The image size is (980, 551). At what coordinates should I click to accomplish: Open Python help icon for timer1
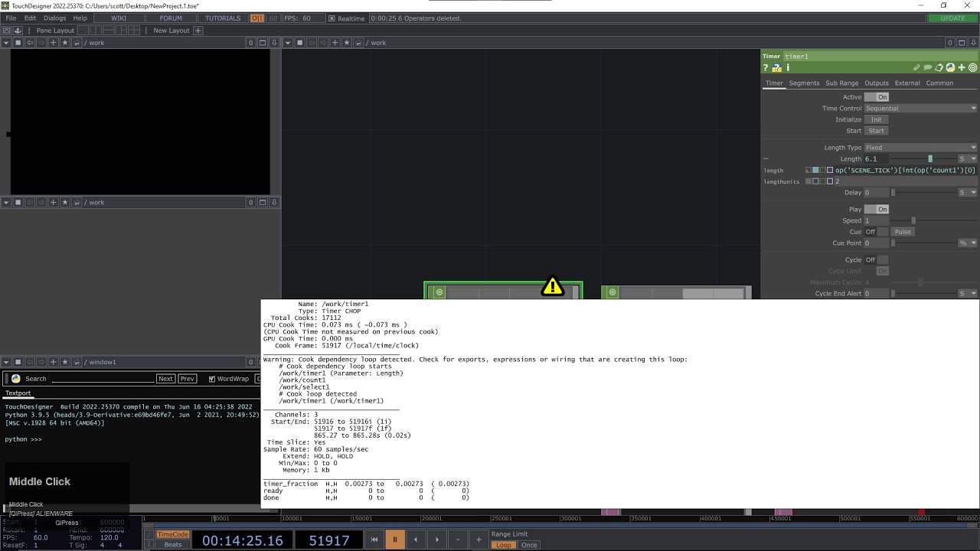point(776,68)
